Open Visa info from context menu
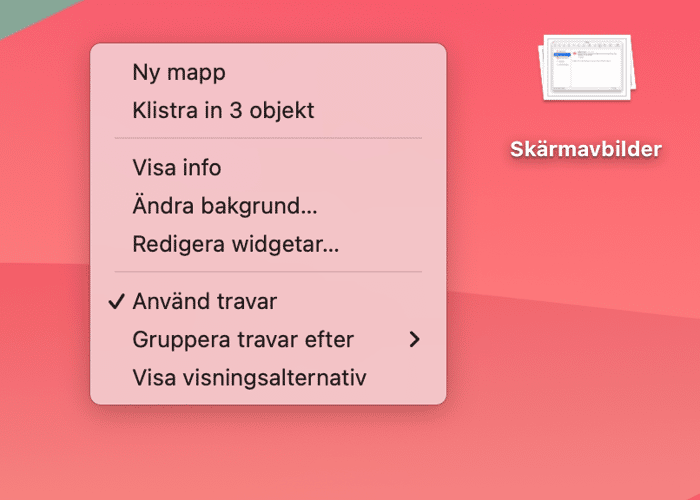This screenshot has height=500, width=700. pos(177,168)
